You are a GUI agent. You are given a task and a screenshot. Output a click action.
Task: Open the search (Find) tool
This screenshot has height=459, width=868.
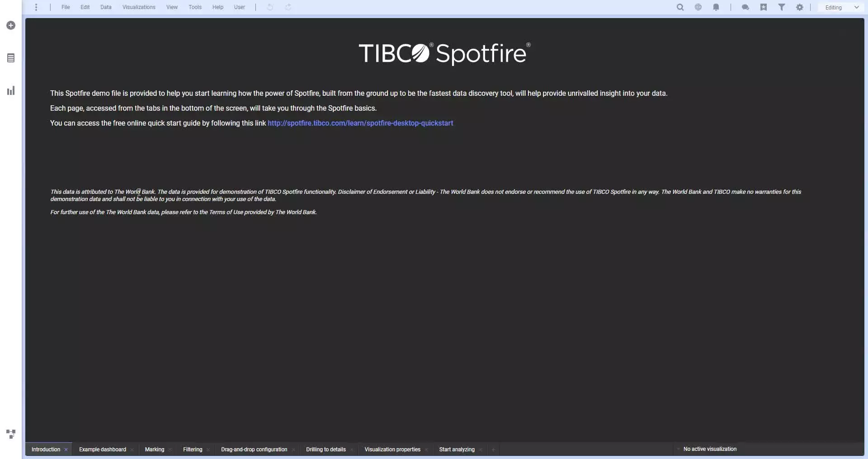[680, 7]
